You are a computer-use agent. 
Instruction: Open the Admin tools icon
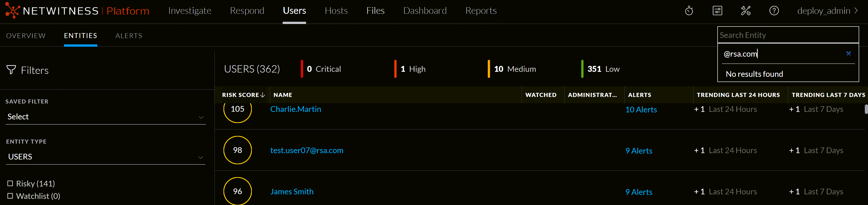click(x=746, y=11)
